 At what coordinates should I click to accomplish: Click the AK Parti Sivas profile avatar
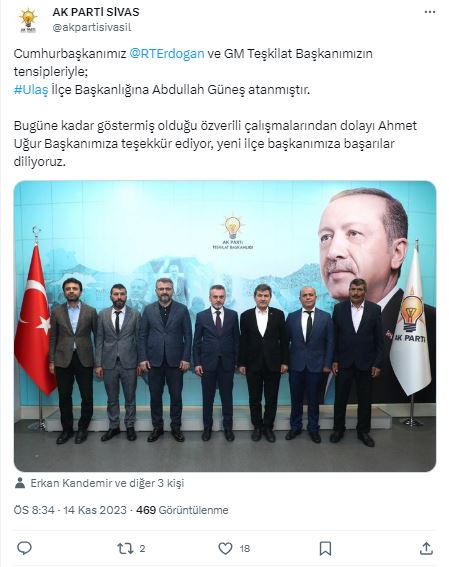coord(28,21)
